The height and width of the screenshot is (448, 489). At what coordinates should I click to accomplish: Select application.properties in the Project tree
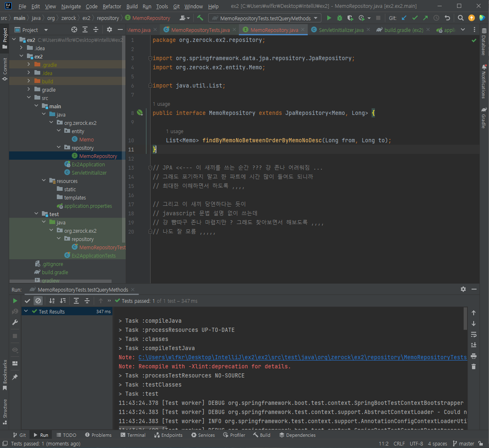(x=88, y=206)
